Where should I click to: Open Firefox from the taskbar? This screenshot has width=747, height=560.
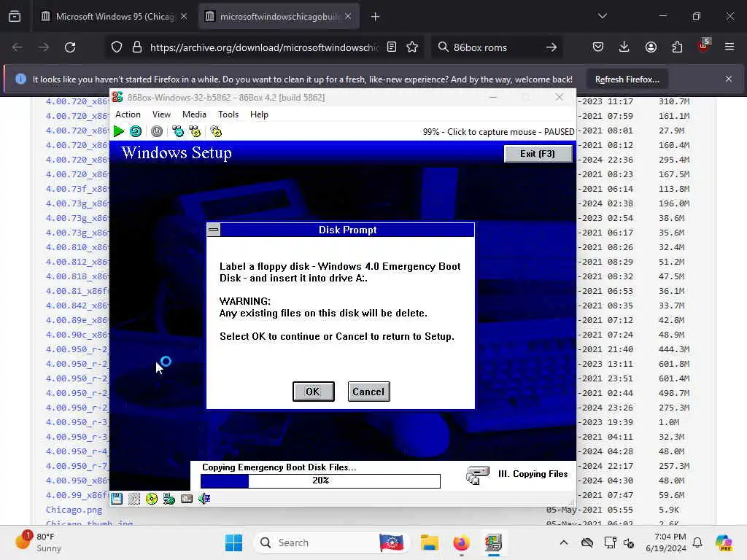pos(461,542)
